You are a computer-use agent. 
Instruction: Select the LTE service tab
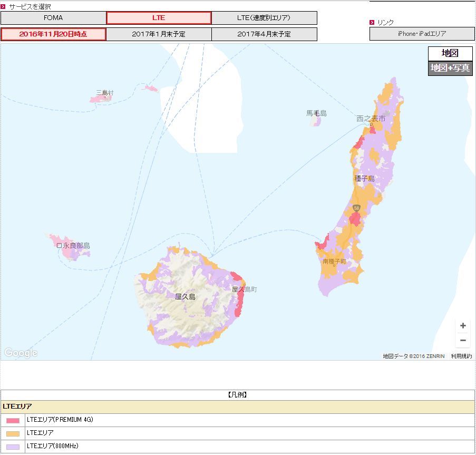click(x=159, y=18)
